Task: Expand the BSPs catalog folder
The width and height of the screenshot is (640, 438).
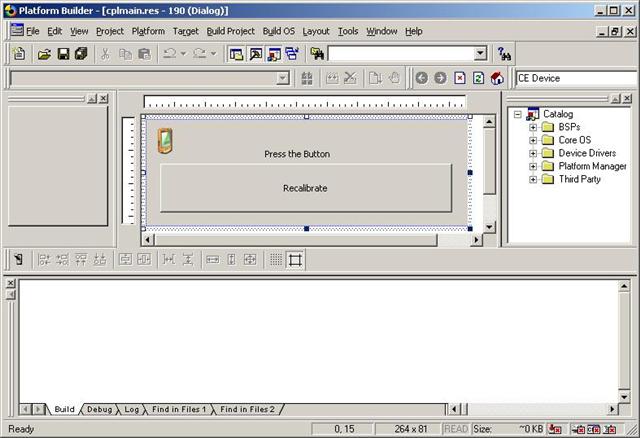Action: [x=533, y=127]
